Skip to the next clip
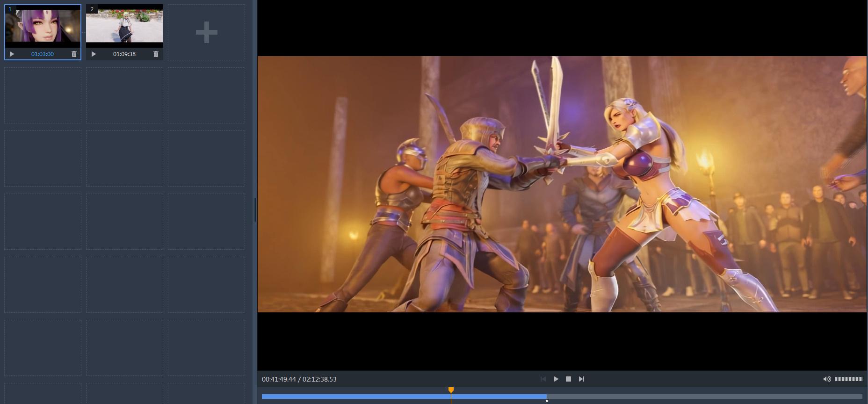 (x=581, y=379)
